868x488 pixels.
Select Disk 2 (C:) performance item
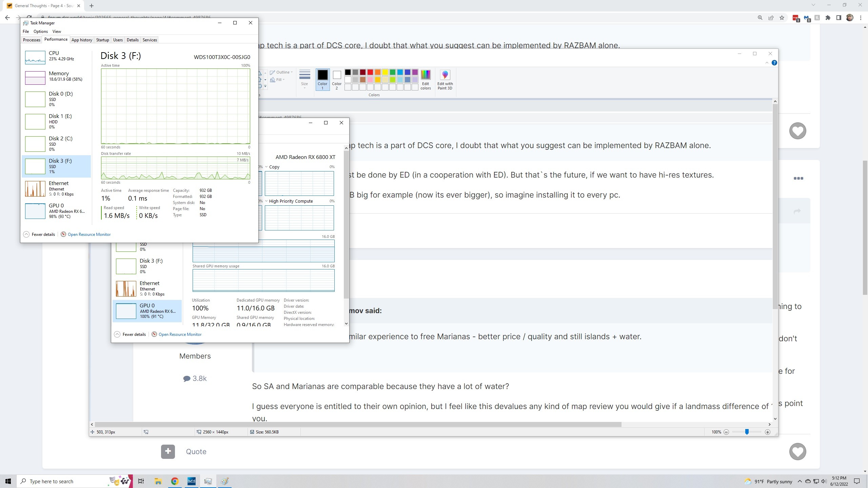(56, 144)
